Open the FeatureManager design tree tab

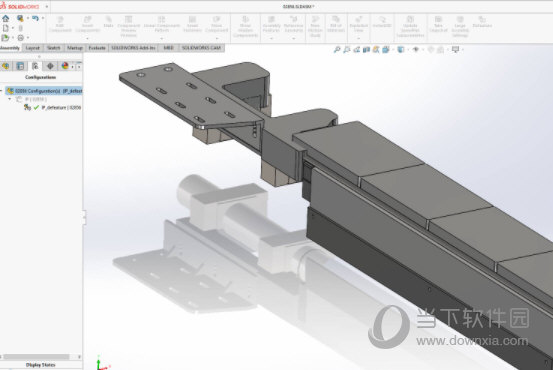(x=6, y=66)
